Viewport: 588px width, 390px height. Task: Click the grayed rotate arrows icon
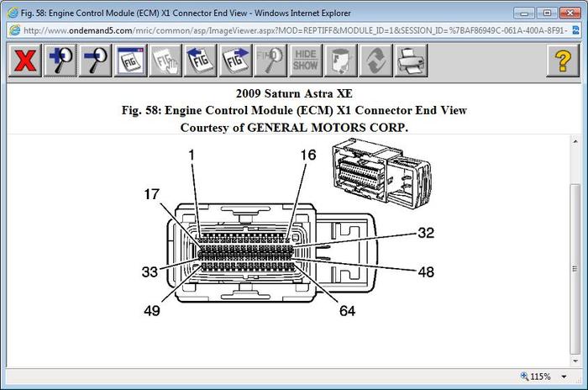point(375,61)
